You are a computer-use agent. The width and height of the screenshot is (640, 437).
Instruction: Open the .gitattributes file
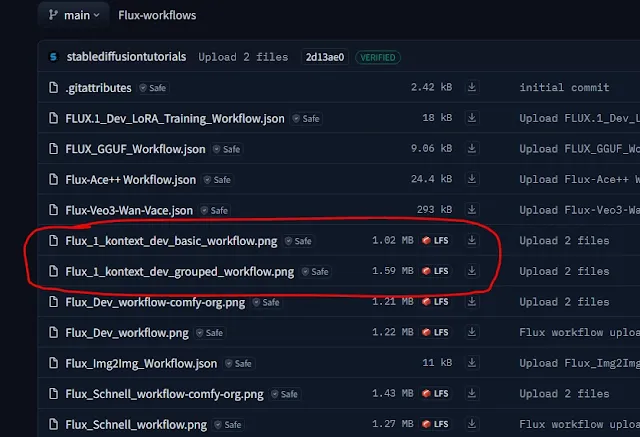[98, 88]
